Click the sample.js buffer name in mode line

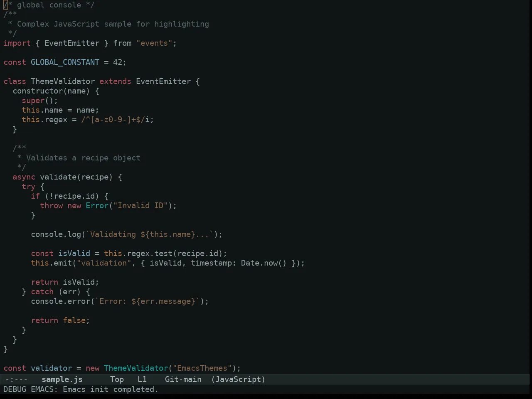point(62,379)
